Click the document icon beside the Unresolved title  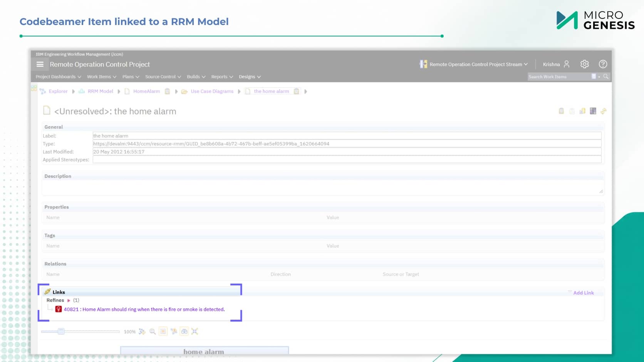[47, 111]
